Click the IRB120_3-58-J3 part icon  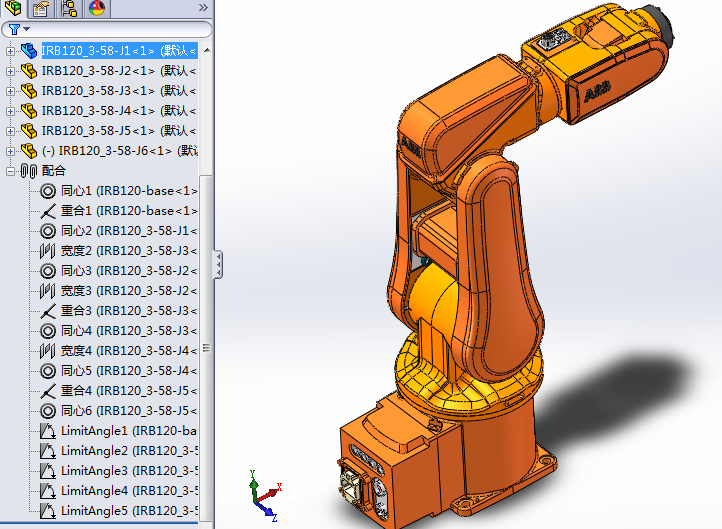[29, 91]
